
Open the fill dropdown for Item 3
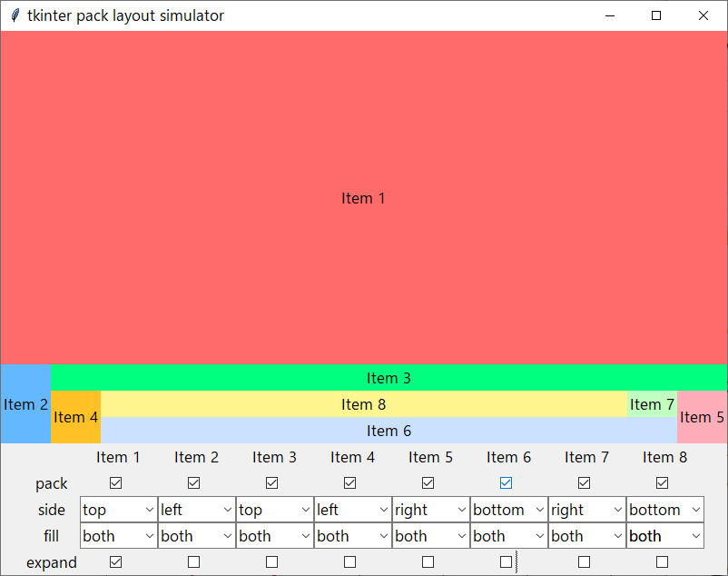tap(275, 536)
